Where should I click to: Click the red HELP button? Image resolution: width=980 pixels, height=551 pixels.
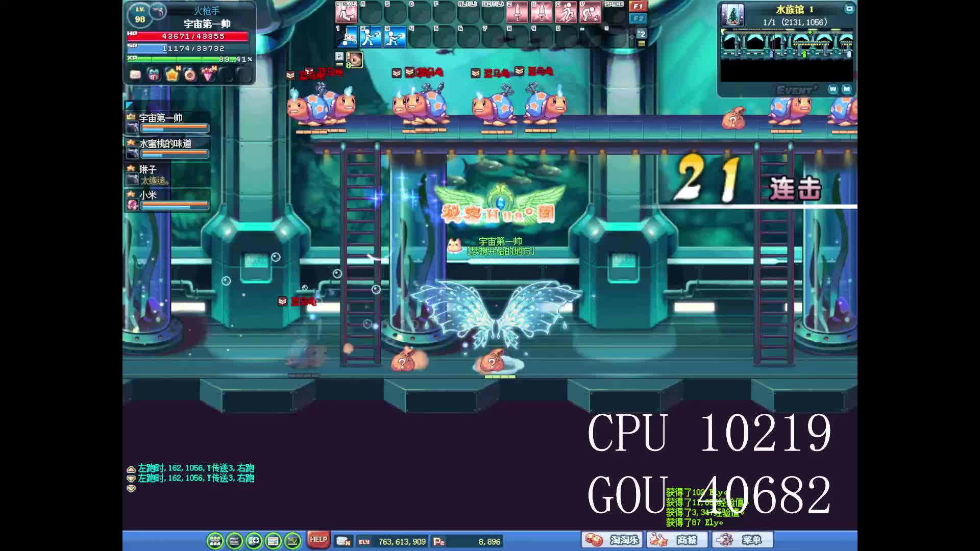[318, 539]
